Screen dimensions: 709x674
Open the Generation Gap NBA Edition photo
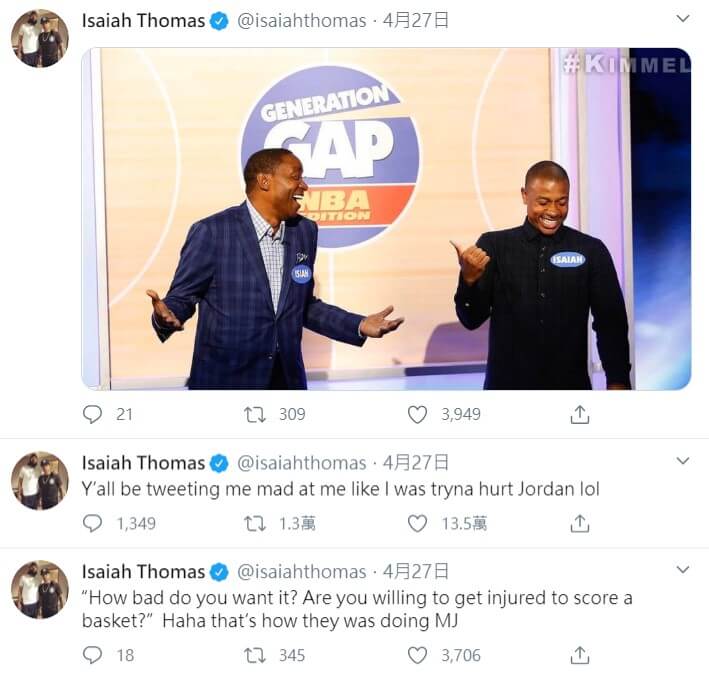(386, 219)
